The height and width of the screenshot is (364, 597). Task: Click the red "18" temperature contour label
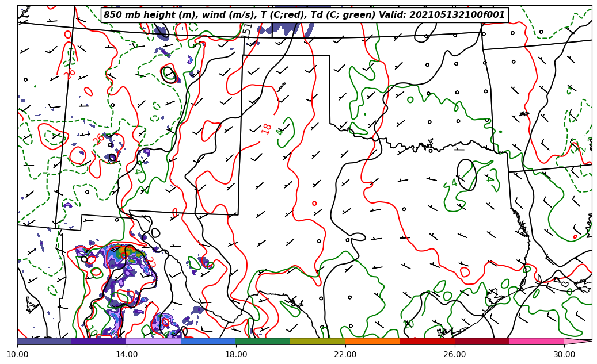point(267,129)
